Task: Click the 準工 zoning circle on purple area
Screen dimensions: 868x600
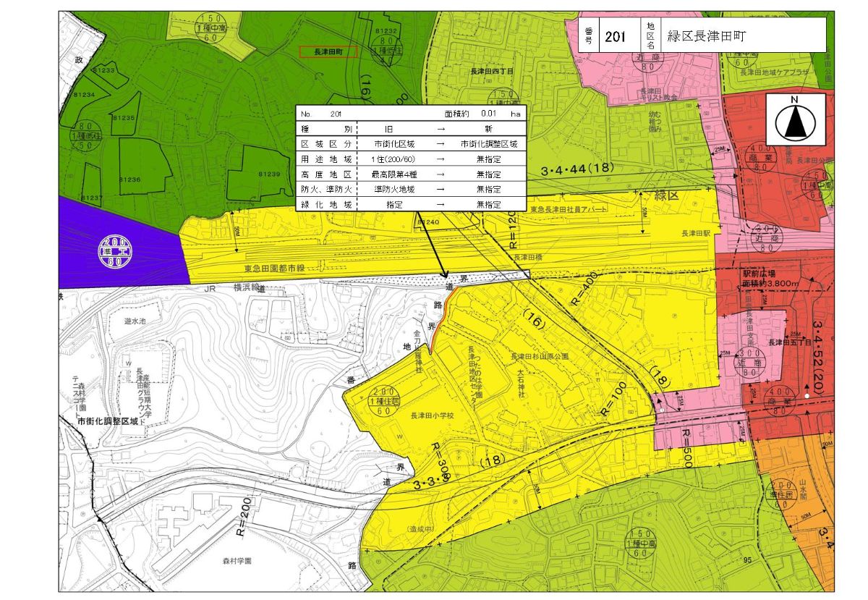Action: 116,252
